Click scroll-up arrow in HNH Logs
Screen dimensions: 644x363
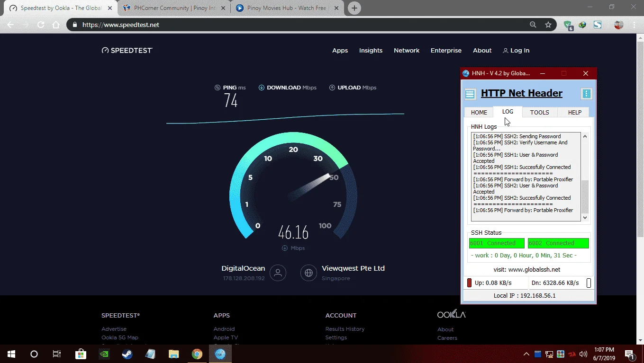(x=585, y=137)
